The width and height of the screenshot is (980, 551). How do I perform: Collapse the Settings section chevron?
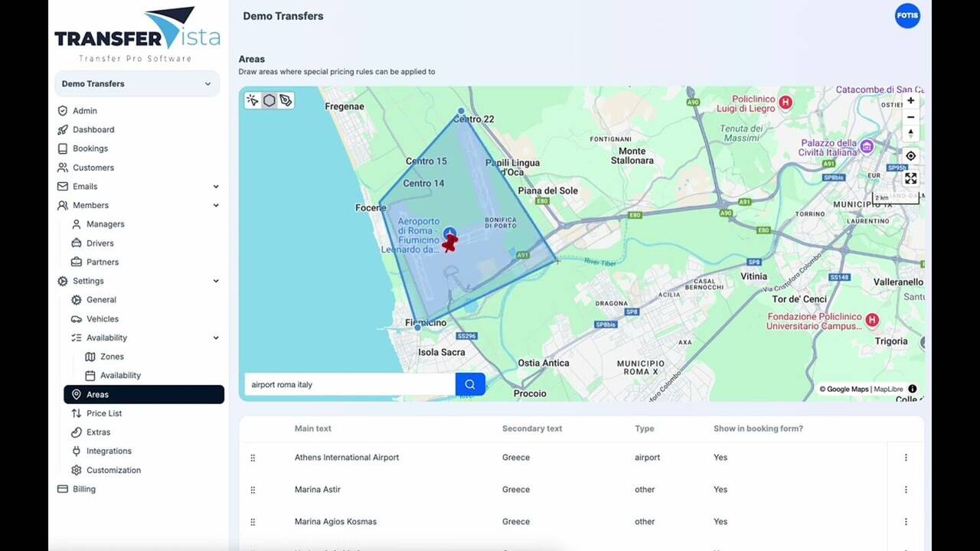coord(216,282)
